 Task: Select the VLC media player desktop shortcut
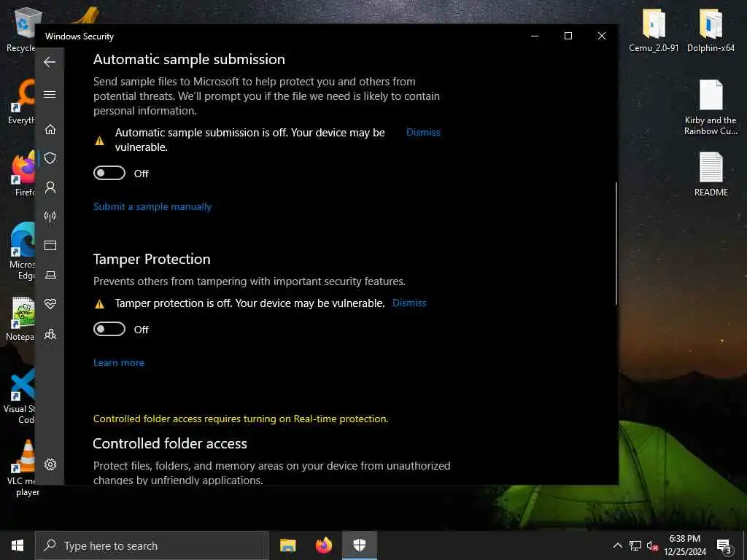click(x=23, y=467)
